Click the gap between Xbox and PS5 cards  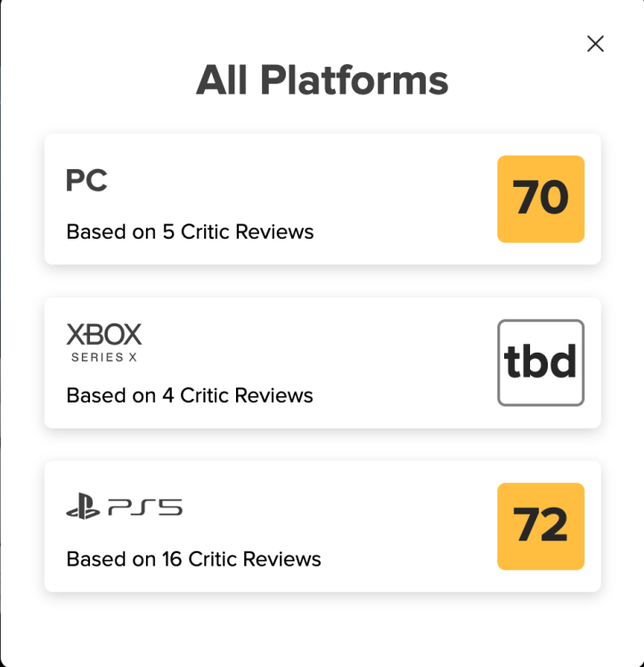pyautogui.click(x=322, y=445)
